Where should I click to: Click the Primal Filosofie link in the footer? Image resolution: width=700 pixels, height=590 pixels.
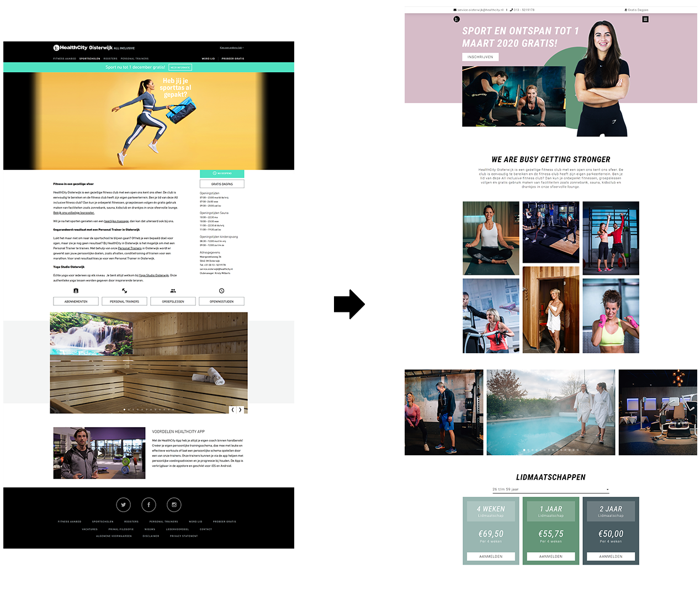[x=121, y=529]
